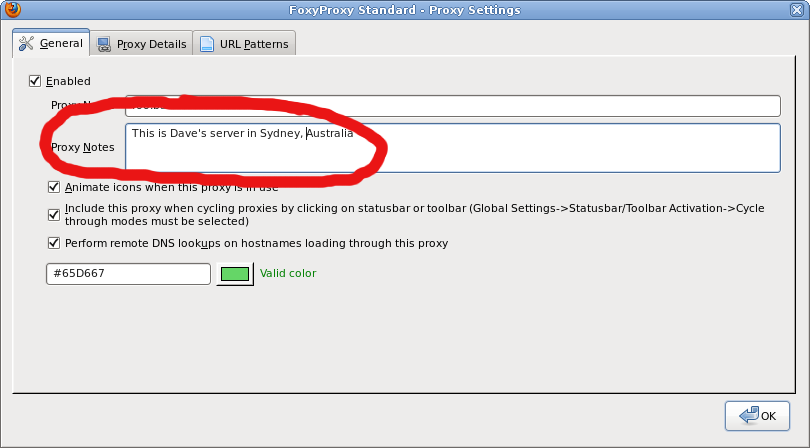Click the OK button
This screenshot has height=448, width=810.
coord(757,415)
